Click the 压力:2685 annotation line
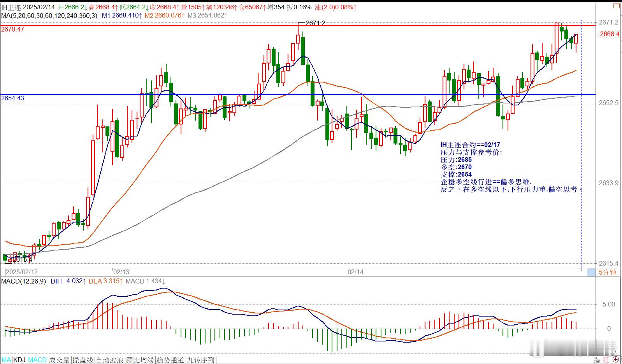This screenshot has width=622, height=364. (456, 160)
